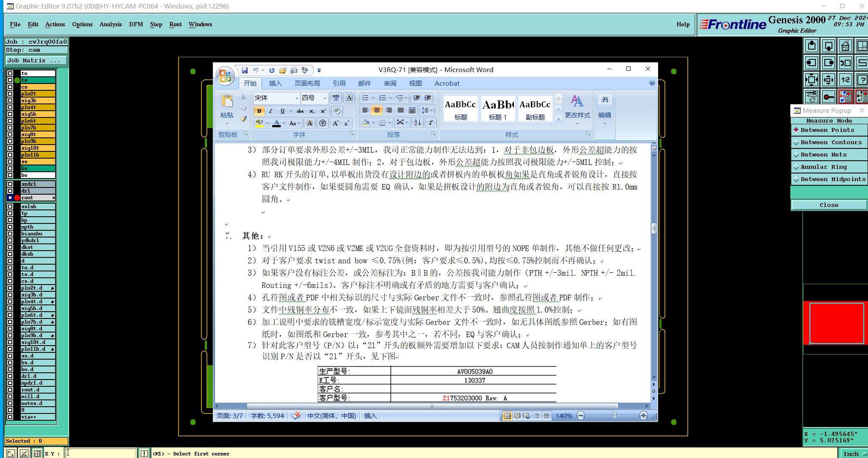Image resolution: width=868 pixels, height=458 pixels.
Task: Open the line spacing dropdown in Word
Action: point(426,110)
